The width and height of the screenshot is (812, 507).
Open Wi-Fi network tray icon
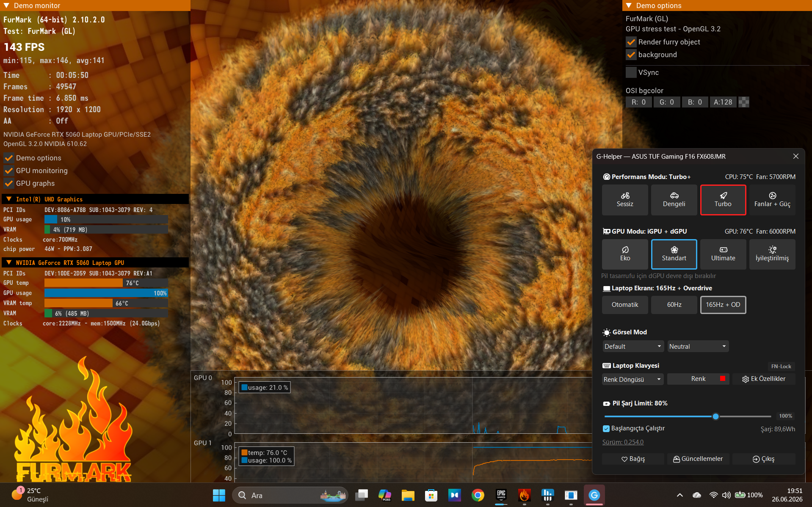tap(714, 495)
